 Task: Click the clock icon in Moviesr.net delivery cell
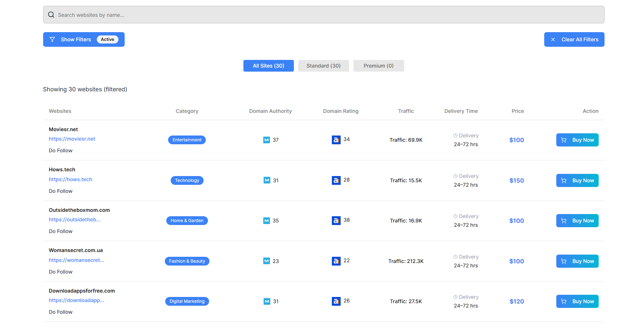pos(455,136)
